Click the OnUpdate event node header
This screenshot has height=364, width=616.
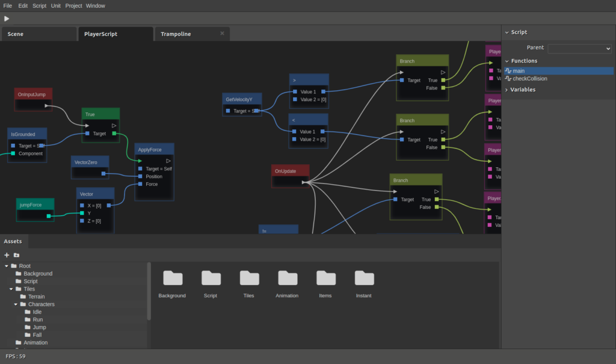291,171
